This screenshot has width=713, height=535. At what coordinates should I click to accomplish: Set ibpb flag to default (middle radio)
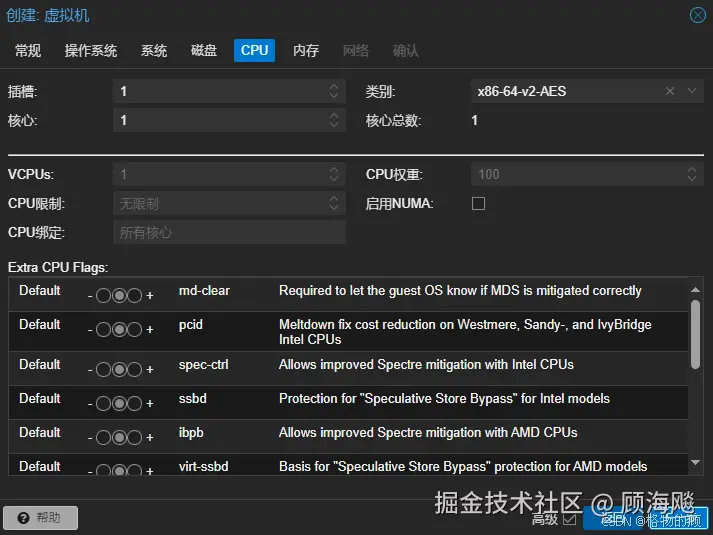point(119,437)
